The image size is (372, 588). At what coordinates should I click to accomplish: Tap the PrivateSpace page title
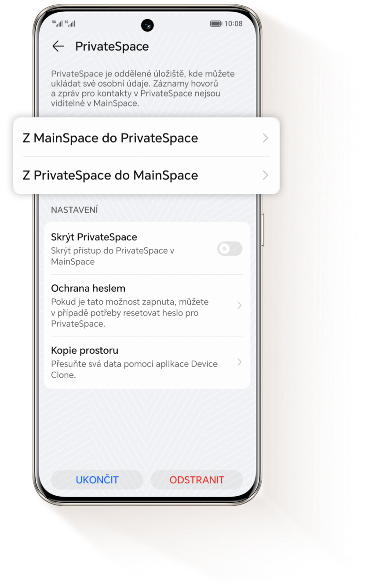pos(112,47)
